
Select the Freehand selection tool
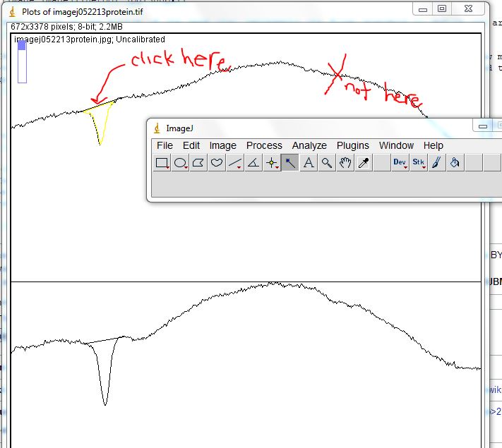point(217,163)
